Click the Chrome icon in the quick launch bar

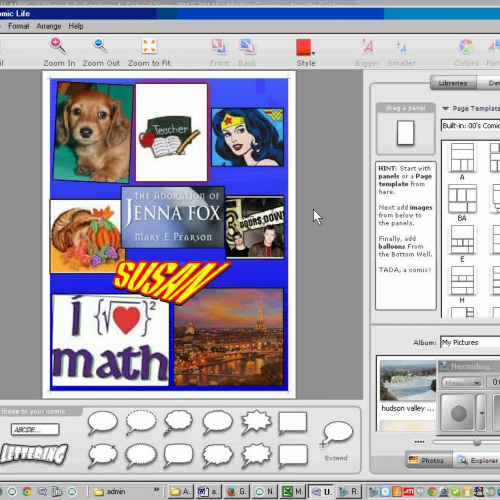(x=27, y=491)
